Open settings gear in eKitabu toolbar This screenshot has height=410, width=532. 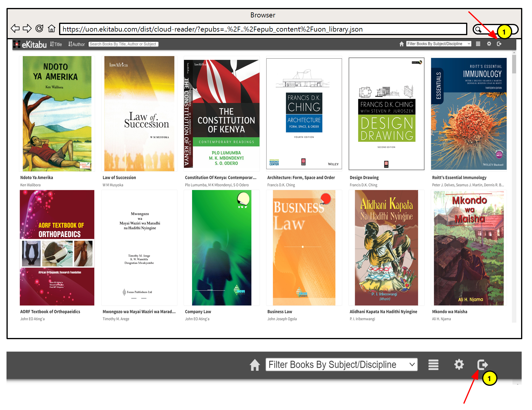point(489,44)
